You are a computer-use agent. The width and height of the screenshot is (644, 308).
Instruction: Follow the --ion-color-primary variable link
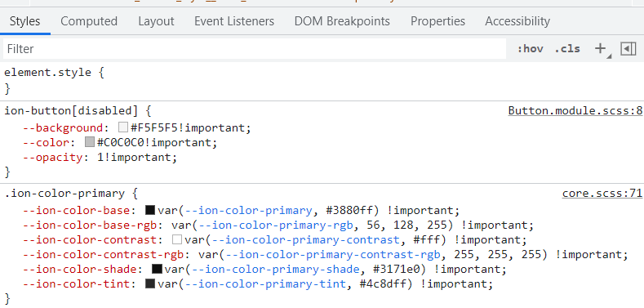248,211
